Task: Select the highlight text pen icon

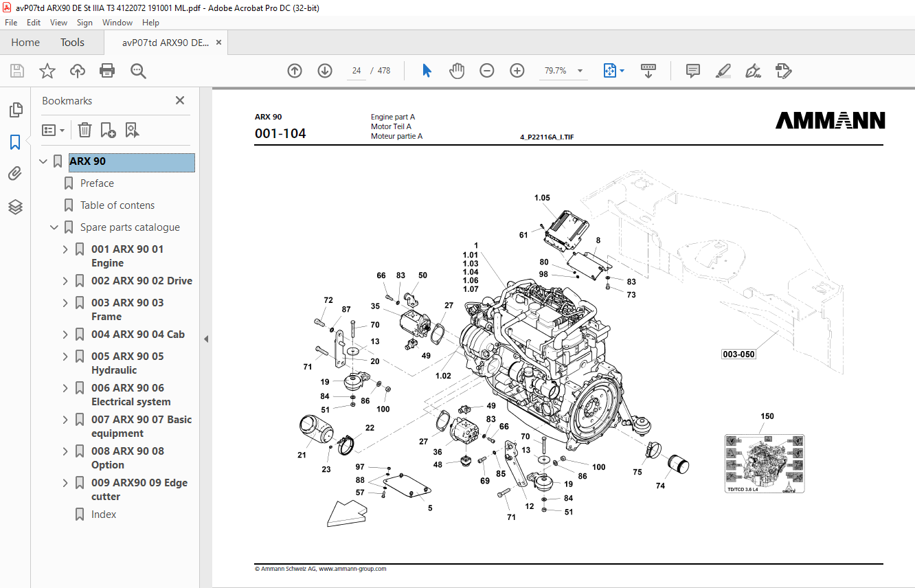Action: point(723,71)
